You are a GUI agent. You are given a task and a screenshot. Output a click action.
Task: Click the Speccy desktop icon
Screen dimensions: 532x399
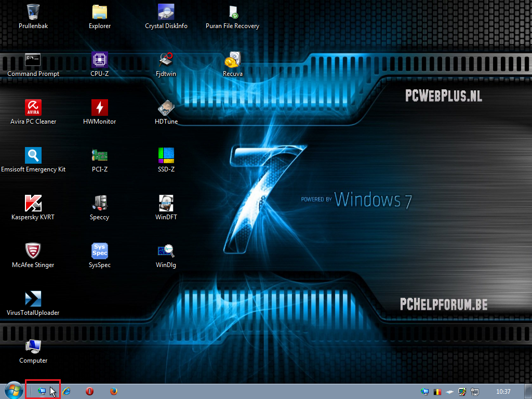(x=99, y=204)
